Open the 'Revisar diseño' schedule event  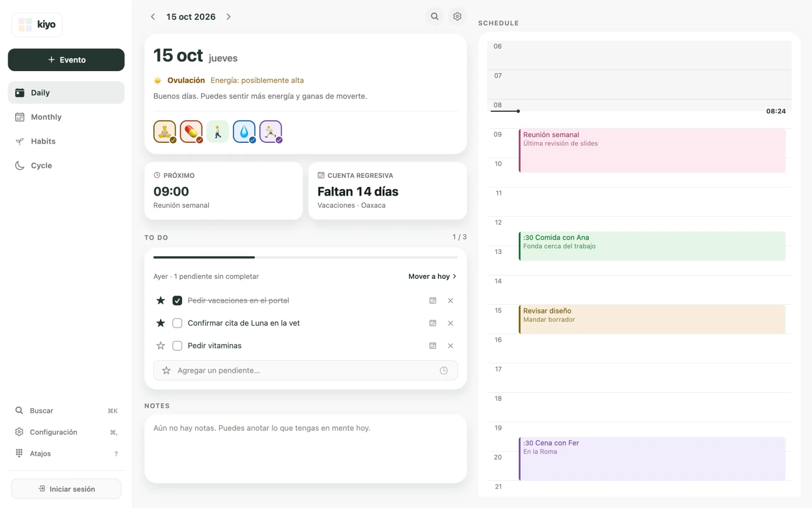[652, 319]
